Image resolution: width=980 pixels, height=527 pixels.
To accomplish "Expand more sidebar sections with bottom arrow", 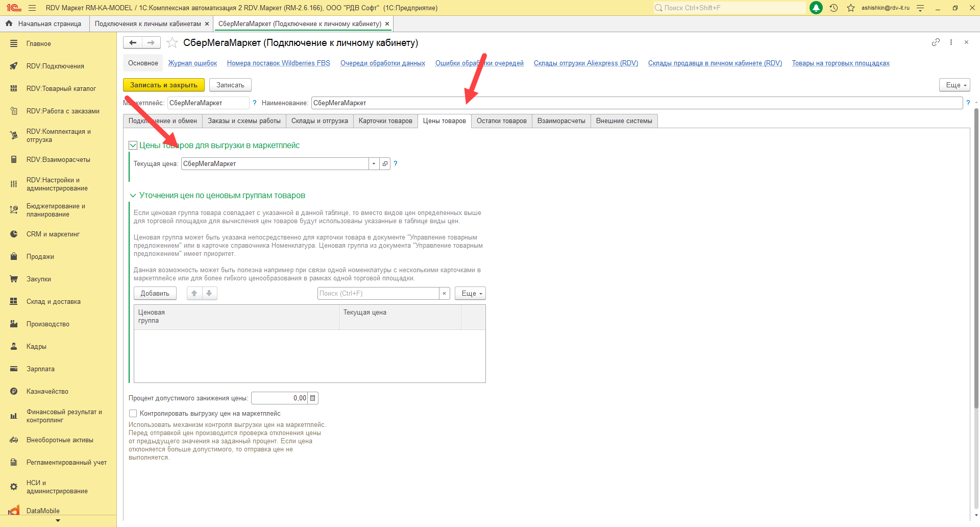I will [x=58, y=520].
